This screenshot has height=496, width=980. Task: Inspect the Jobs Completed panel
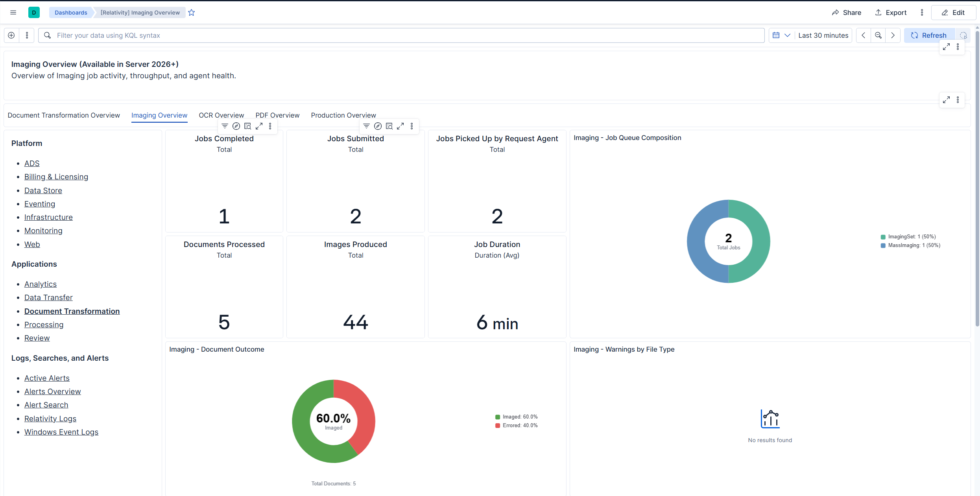(x=247, y=126)
